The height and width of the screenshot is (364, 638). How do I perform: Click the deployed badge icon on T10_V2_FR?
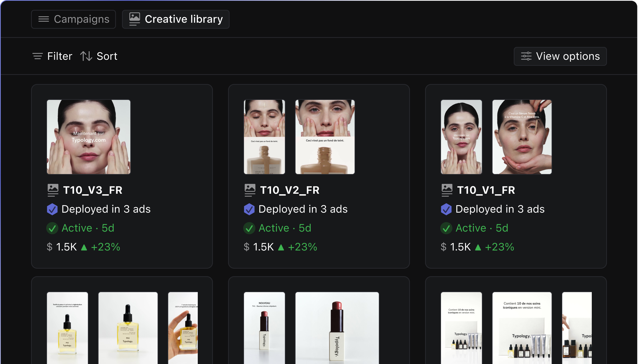click(x=249, y=209)
